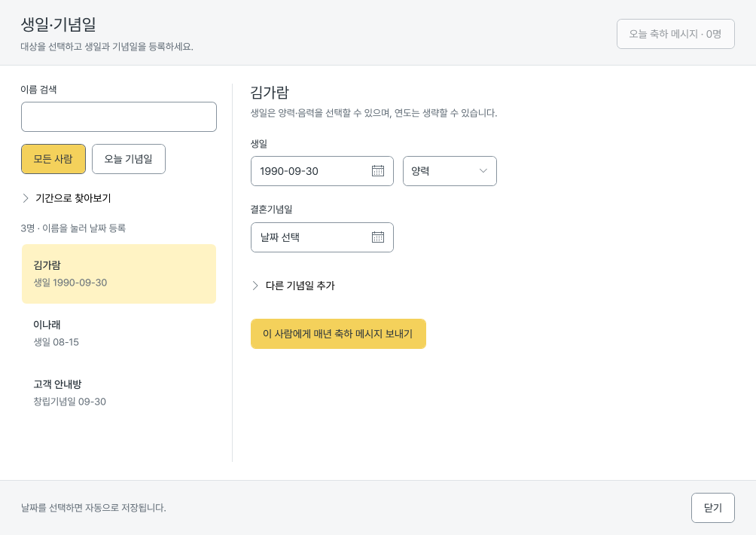Click the 결혼기념일 날짜 선택 field
This screenshot has height=535, width=756.
point(322,237)
